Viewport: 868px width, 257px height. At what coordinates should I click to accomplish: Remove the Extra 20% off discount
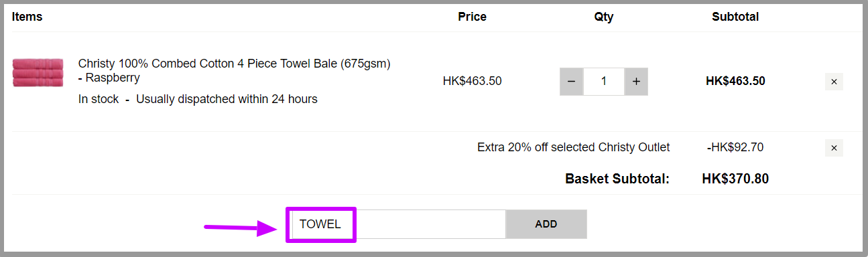tap(834, 148)
